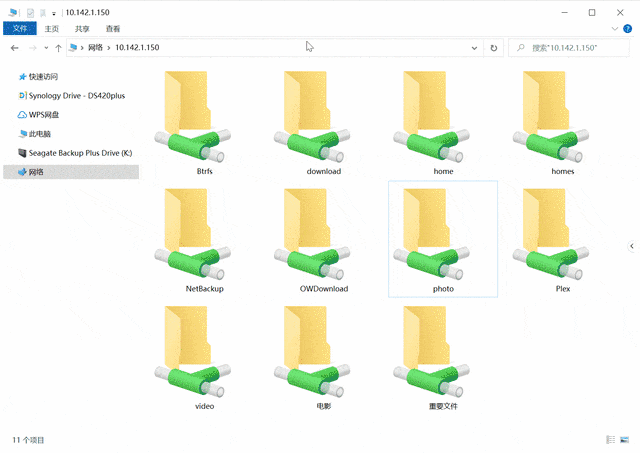This screenshot has height=453, width=640.
Task: Expand the ribbon chevron
Action: [x=615, y=29]
